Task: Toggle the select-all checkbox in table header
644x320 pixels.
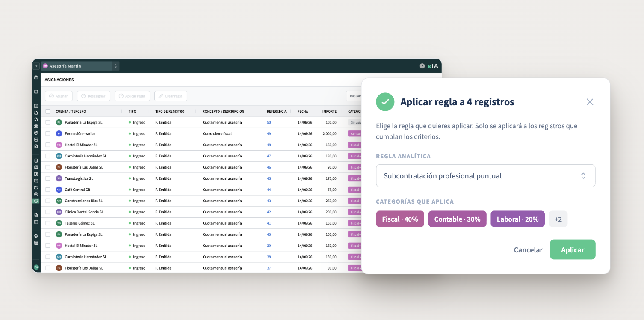Action: 48,111
